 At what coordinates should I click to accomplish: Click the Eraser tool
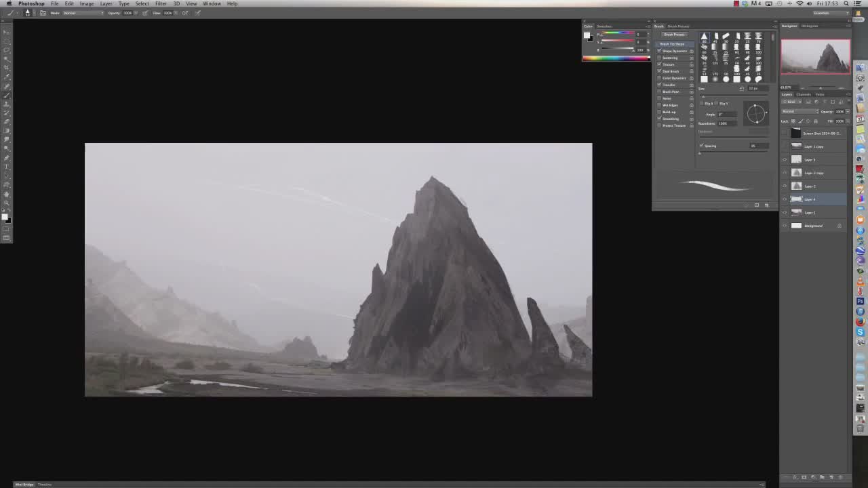7,121
